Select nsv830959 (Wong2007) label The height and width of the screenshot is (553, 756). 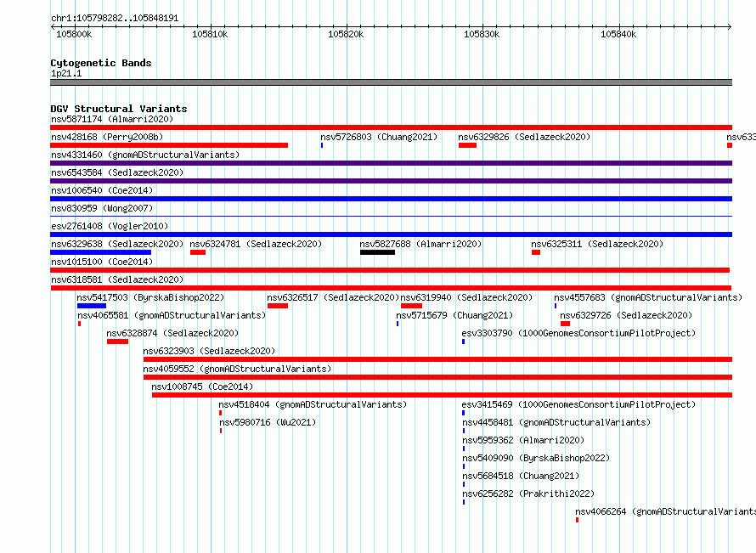click(x=102, y=208)
